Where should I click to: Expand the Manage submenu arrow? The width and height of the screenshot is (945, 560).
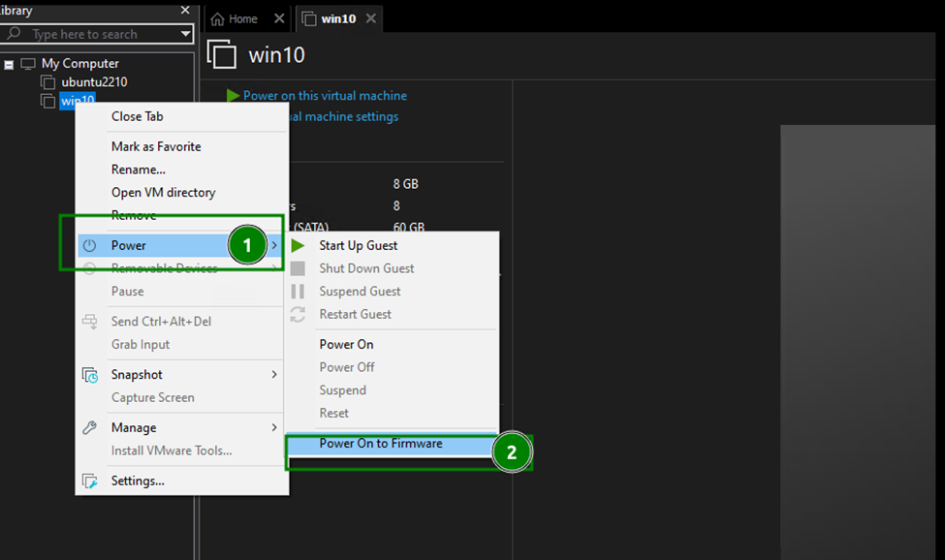pos(274,427)
